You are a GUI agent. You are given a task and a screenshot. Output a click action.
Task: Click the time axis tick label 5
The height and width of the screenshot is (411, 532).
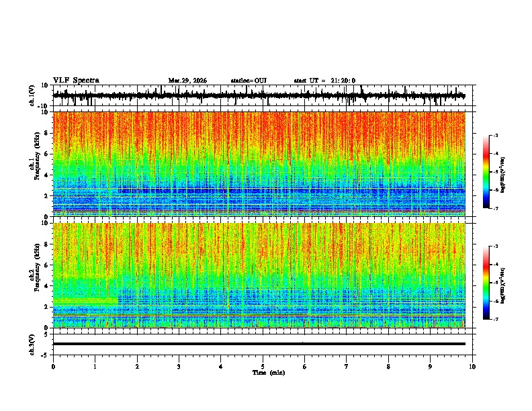coord(263,367)
